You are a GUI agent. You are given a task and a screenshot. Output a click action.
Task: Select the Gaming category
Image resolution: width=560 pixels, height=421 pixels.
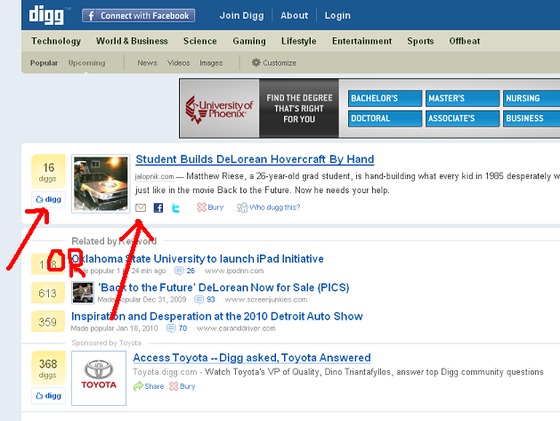(x=249, y=41)
